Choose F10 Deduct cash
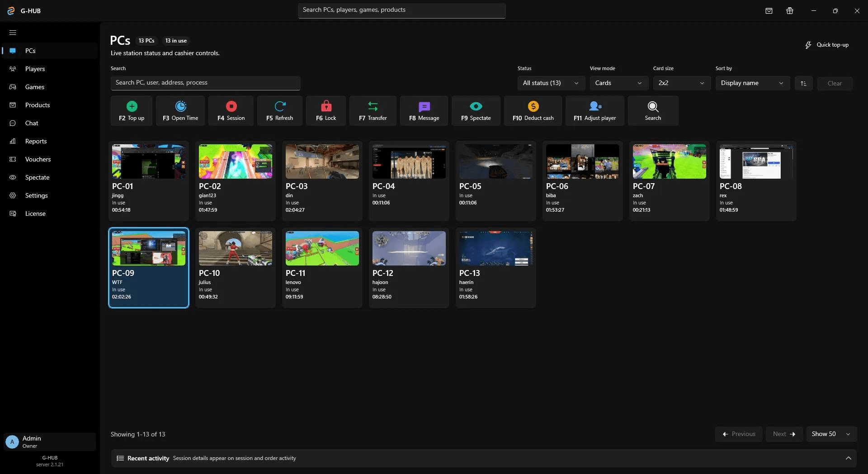Screen dimensions: 868x474 point(533,111)
